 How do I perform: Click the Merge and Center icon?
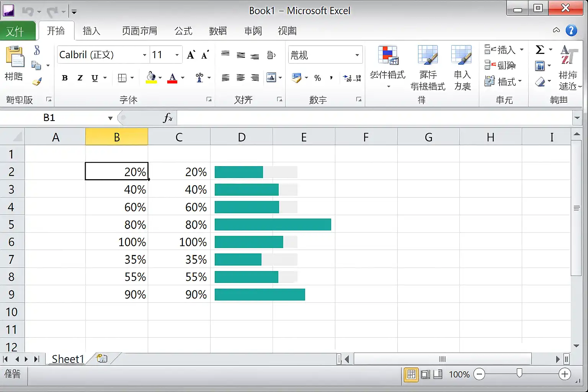click(x=271, y=78)
